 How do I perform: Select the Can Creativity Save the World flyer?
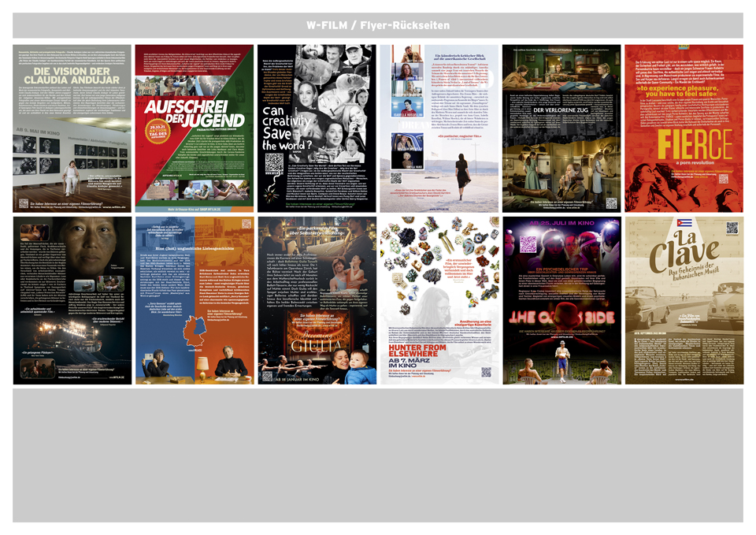click(x=317, y=128)
